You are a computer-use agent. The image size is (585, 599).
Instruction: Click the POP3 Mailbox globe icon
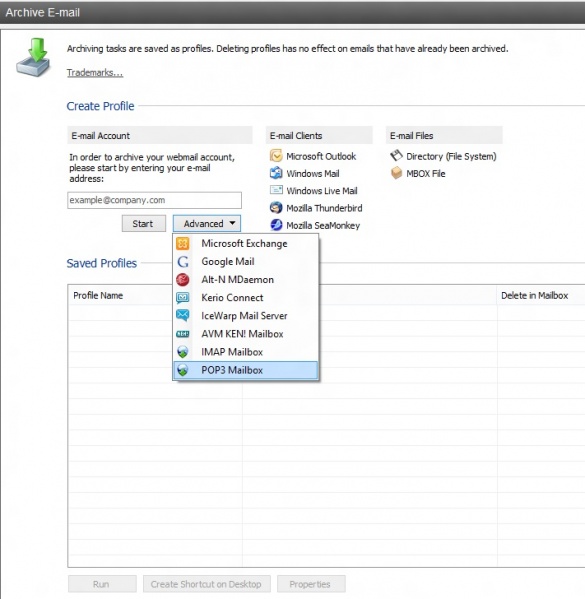[x=183, y=370]
